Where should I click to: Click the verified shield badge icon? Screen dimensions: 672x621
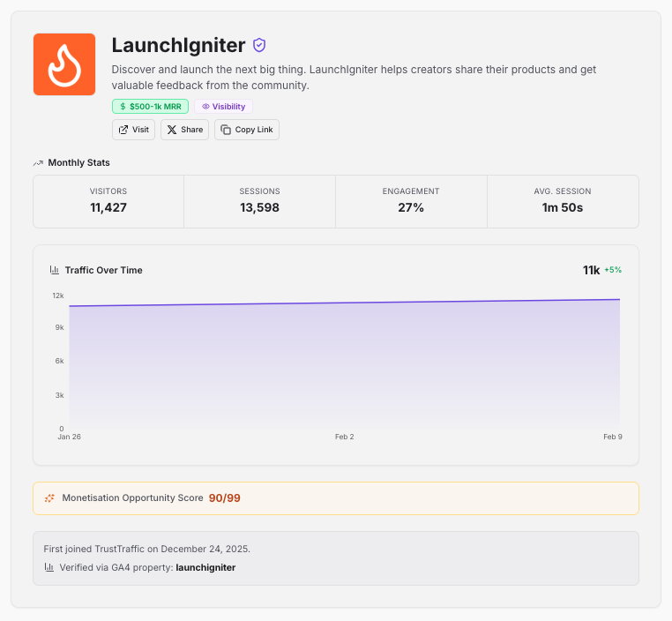pos(259,45)
